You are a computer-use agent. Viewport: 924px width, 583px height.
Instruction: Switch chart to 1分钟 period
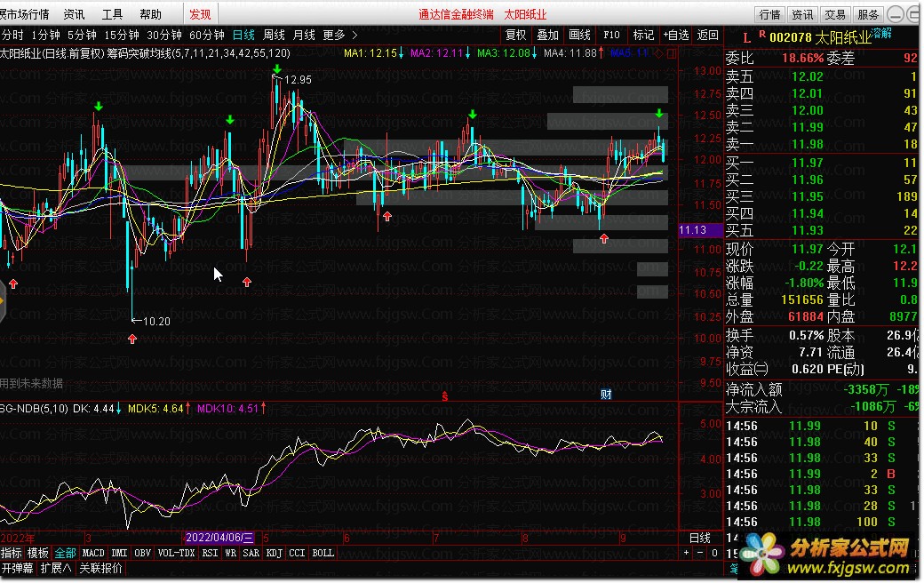45,36
